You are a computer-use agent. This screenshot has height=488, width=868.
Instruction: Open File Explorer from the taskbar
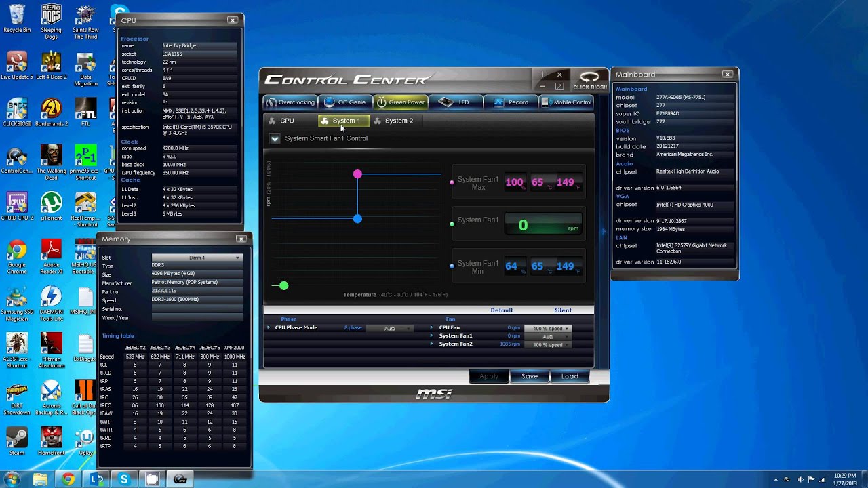(40, 479)
